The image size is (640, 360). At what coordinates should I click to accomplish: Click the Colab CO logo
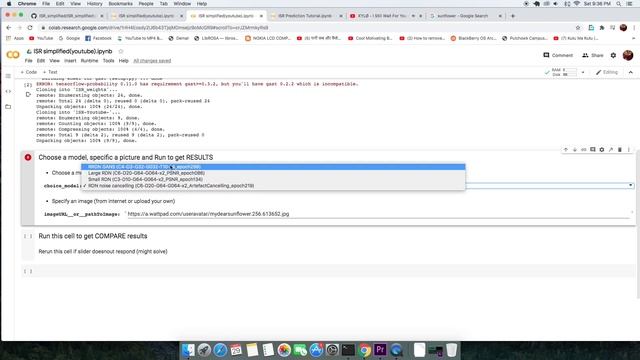(13, 55)
